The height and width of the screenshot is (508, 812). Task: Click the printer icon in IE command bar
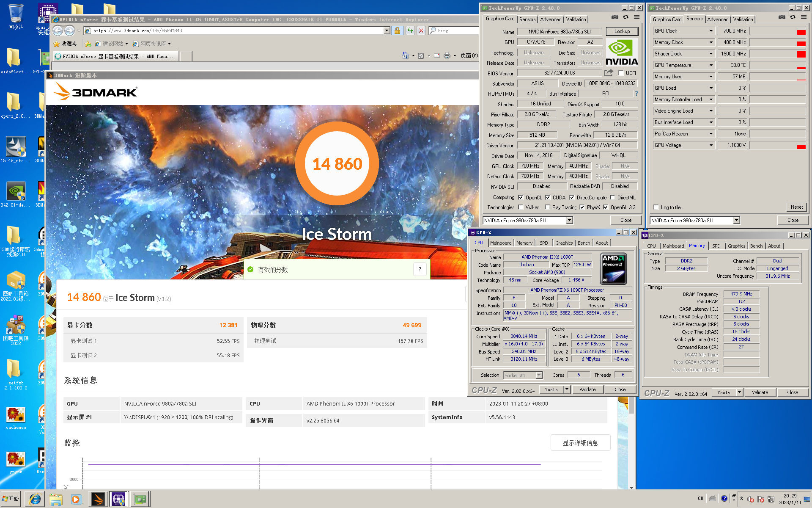pyautogui.click(x=447, y=55)
